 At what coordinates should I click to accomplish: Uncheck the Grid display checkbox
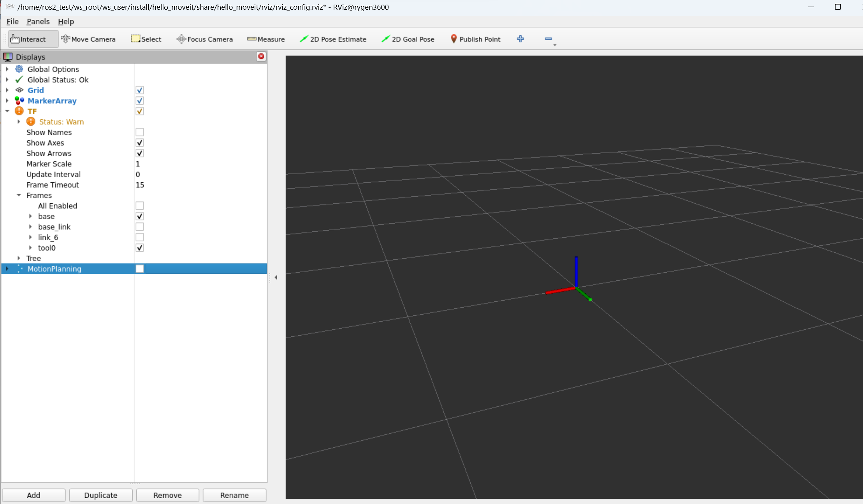pyautogui.click(x=140, y=90)
